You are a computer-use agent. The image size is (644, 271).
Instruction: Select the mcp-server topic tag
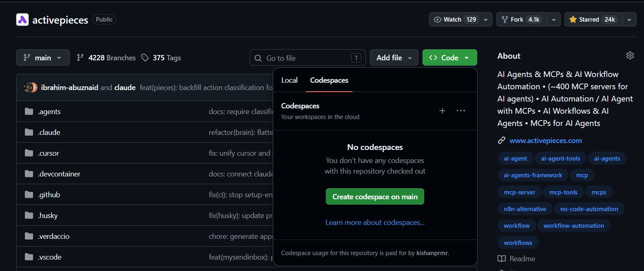pos(519,192)
